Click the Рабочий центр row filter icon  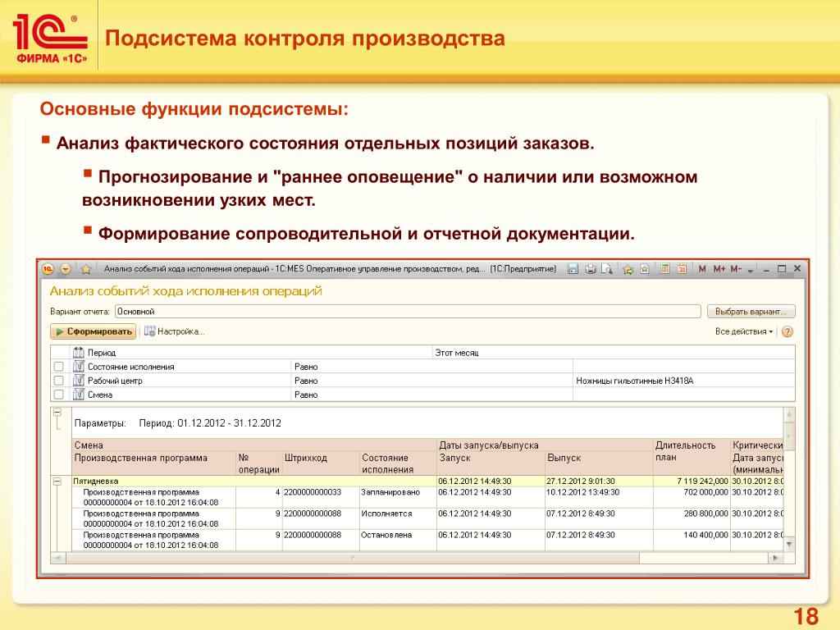79,381
